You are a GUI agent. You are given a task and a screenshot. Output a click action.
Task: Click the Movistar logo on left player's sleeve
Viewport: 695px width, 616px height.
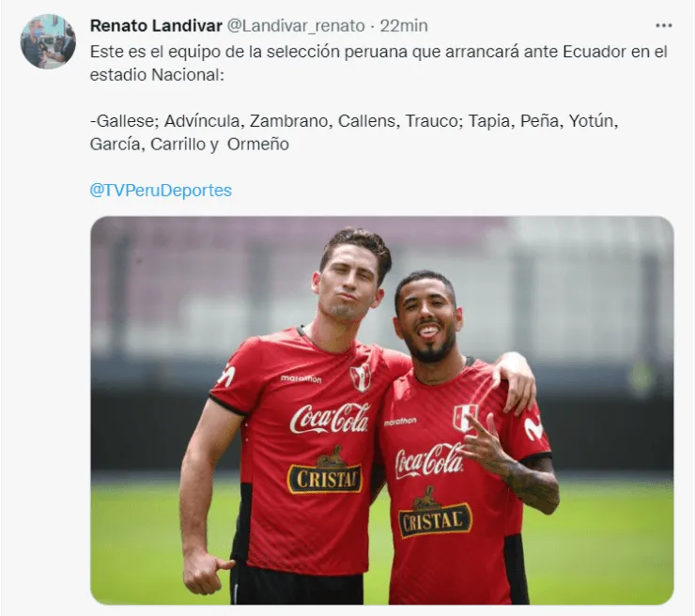227,377
